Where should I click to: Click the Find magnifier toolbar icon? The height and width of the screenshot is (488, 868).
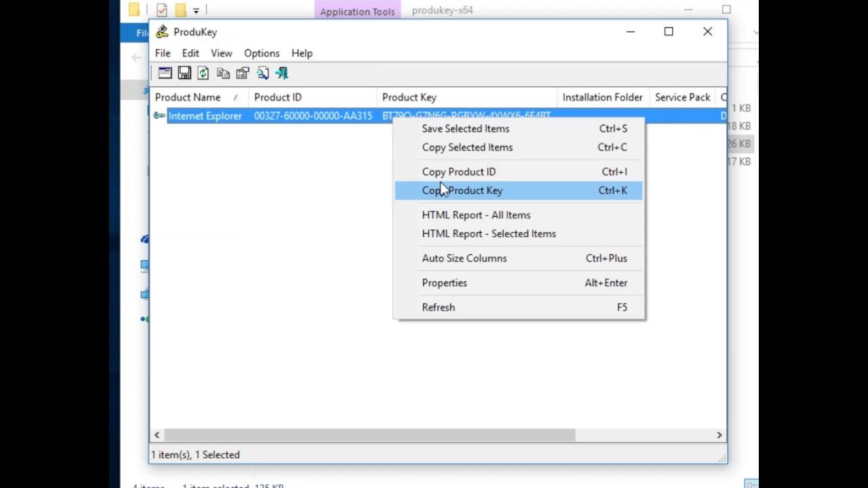tap(262, 73)
